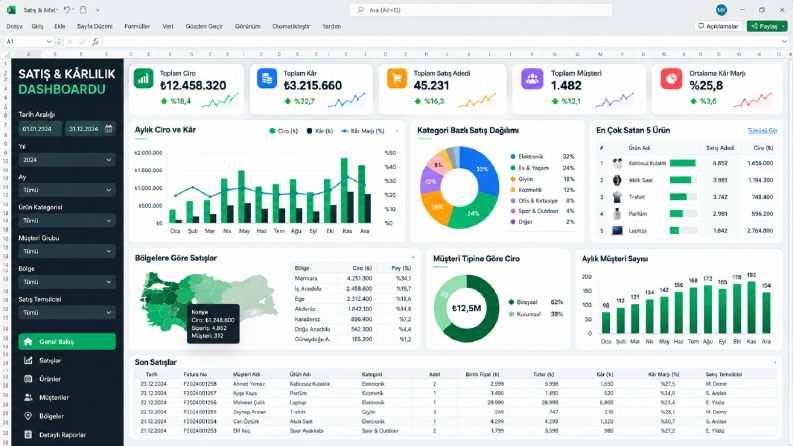Switch to the Giriş ribbon tab

click(37, 26)
